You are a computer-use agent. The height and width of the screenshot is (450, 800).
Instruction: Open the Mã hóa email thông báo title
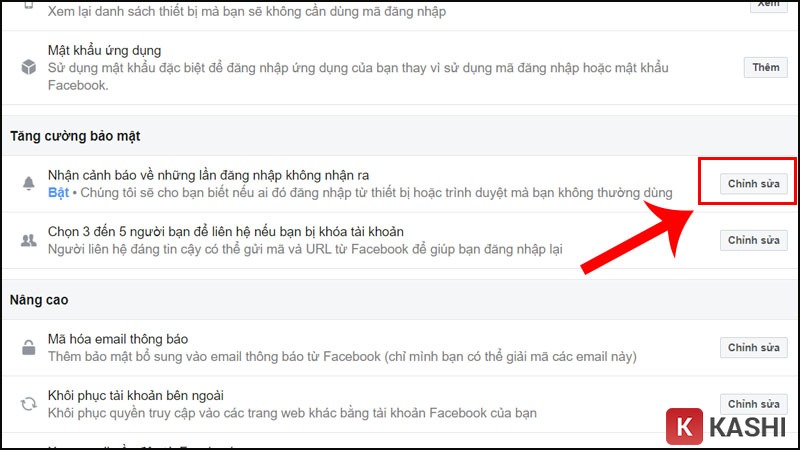pos(118,339)
